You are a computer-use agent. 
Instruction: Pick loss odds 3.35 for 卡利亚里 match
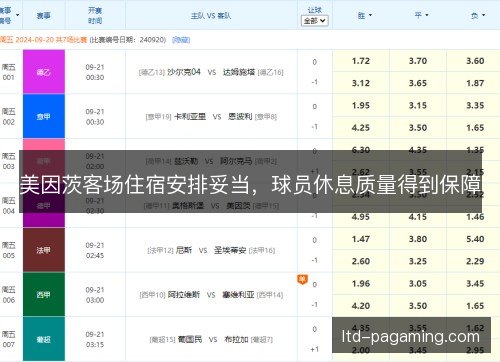(475, 105)
